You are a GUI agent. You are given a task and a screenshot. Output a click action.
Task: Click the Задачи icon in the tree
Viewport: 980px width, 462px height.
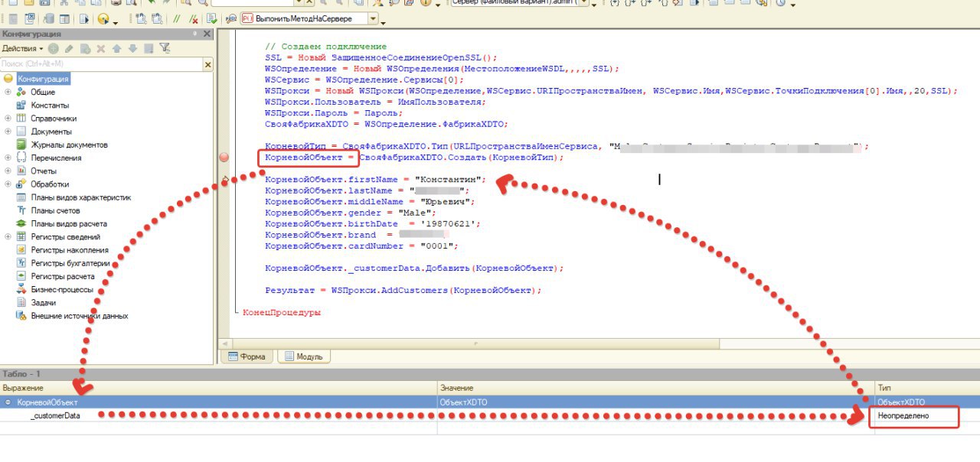[21, 302]
